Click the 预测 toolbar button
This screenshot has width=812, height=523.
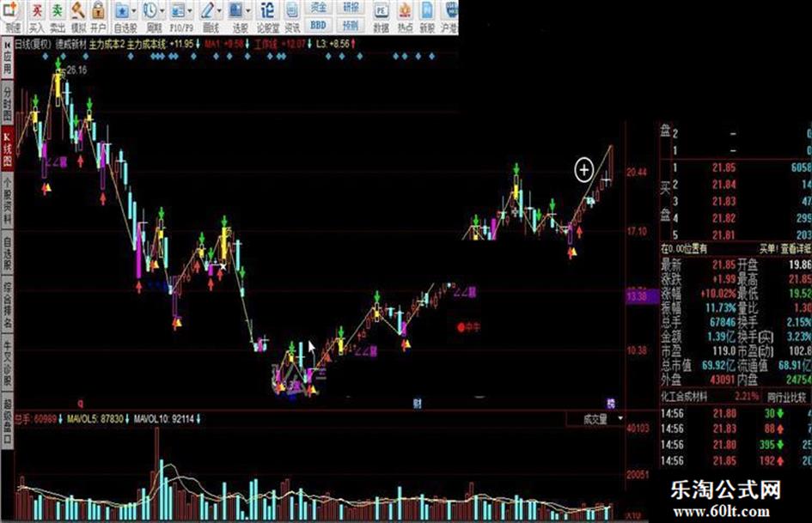click(351, 25)
